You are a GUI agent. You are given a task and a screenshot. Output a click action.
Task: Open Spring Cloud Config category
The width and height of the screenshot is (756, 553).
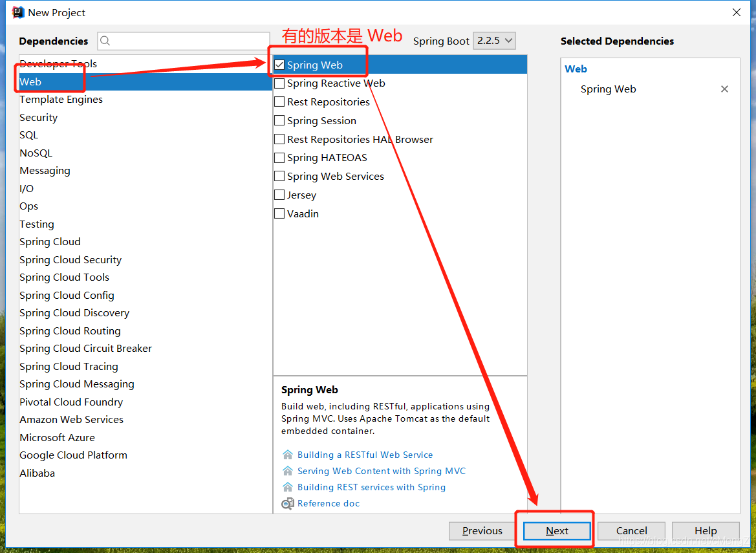point(146,295)
